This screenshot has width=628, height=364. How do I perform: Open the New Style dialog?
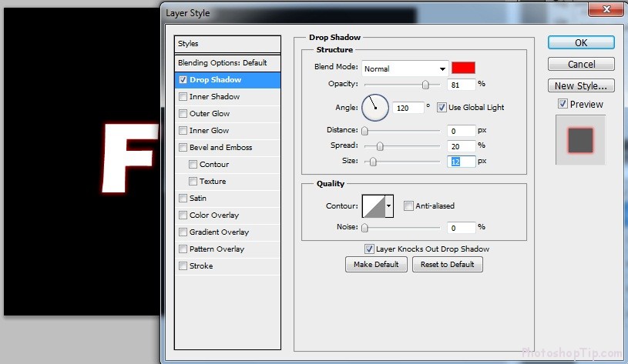pyautogui.click(x=581, y=85)
